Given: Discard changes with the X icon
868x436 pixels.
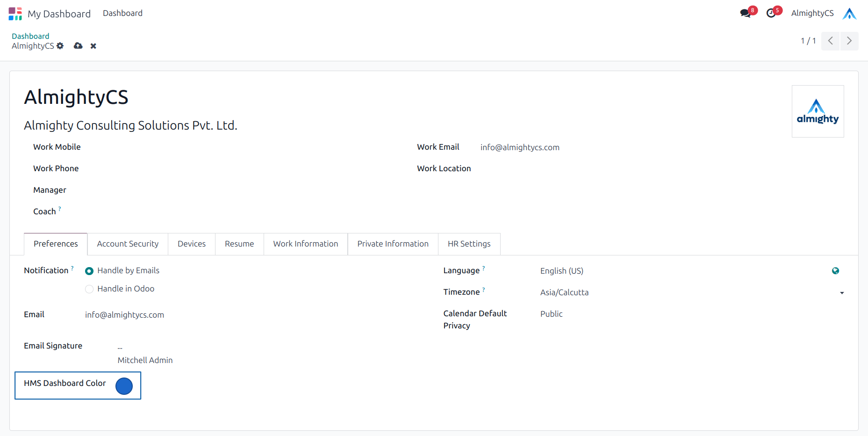Looking at the screenshot, I should (x=93, y=46).
